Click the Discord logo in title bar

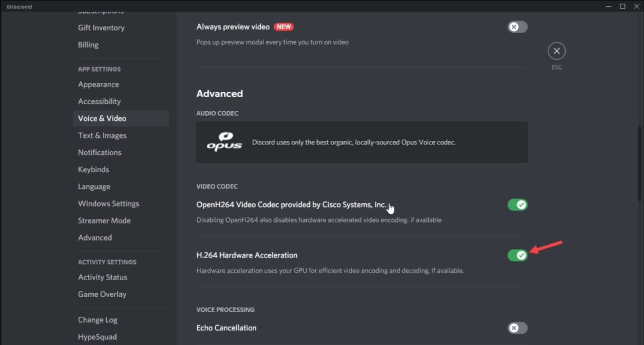[x=20, y=7]
